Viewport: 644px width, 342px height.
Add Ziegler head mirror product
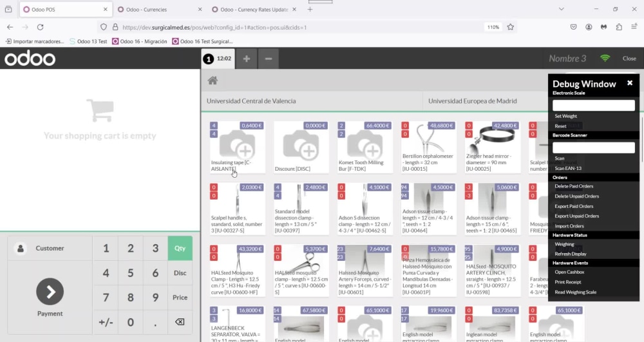491,147
